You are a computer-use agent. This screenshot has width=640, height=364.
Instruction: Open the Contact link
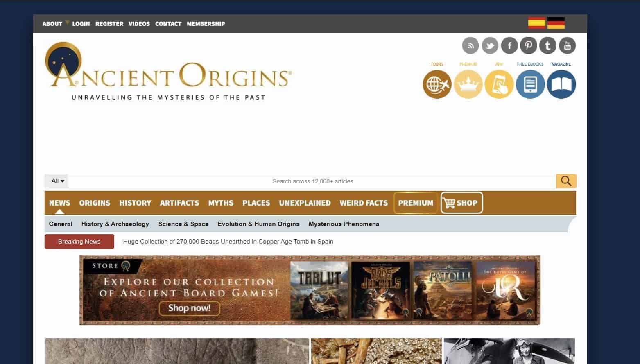coord(168,24)
